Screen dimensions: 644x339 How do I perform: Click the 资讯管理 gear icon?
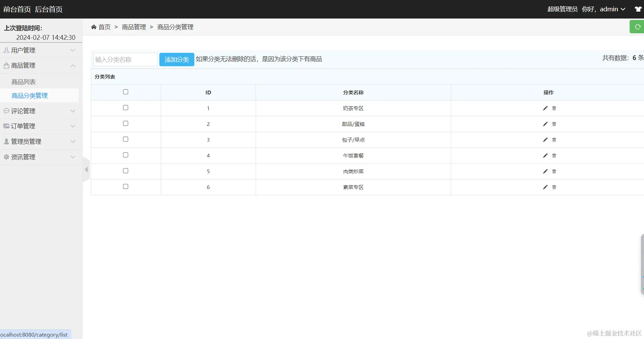6,157
